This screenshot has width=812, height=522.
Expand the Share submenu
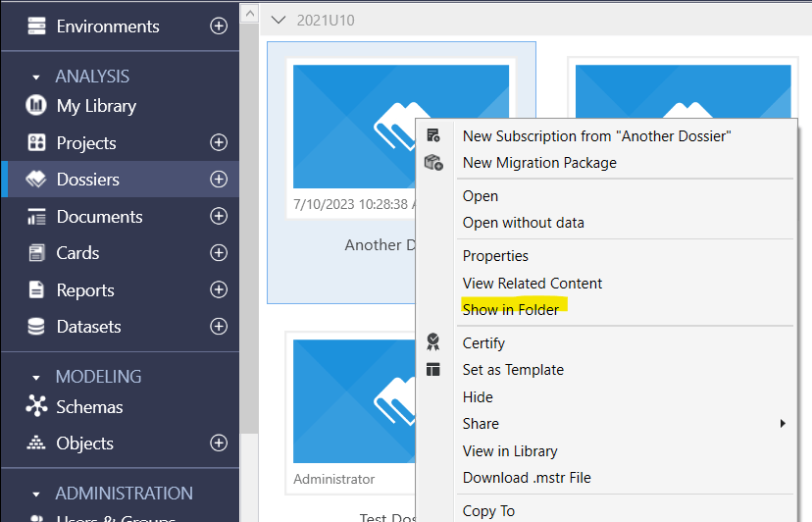[782, 424]
